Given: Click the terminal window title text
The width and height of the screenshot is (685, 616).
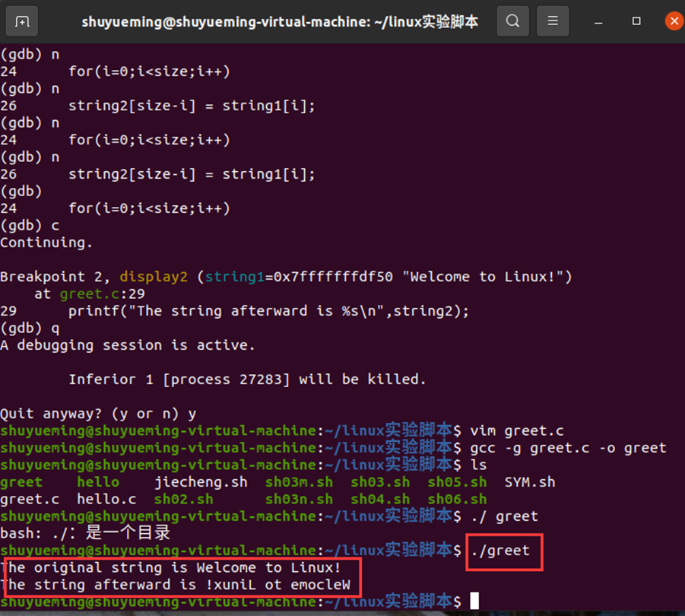Looking at the screenshot, I should pyautogui.click(x=280, y=21).
